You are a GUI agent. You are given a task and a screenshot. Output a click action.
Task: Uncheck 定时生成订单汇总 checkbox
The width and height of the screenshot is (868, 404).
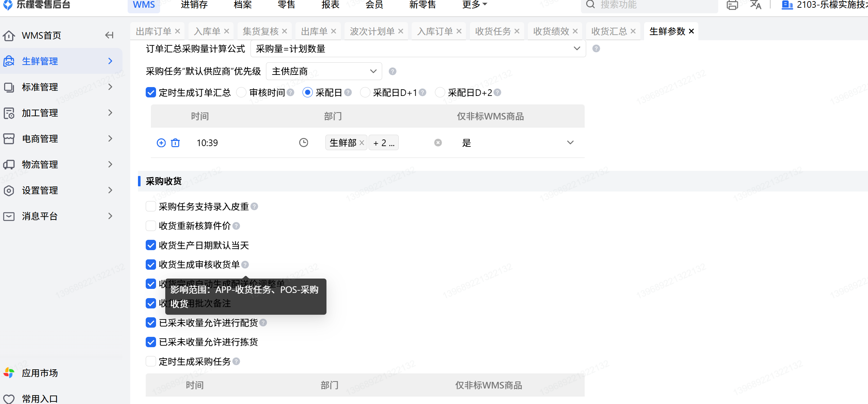(x=151, y=92)
